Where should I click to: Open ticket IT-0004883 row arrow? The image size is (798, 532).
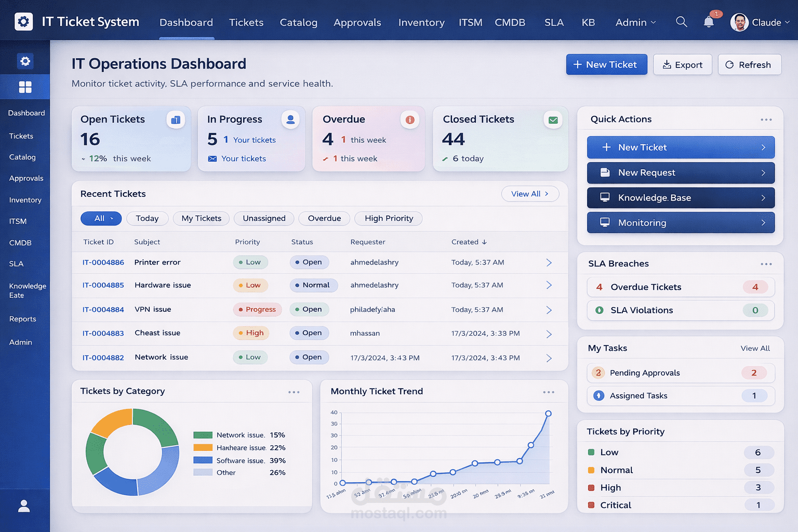(549, 334)
